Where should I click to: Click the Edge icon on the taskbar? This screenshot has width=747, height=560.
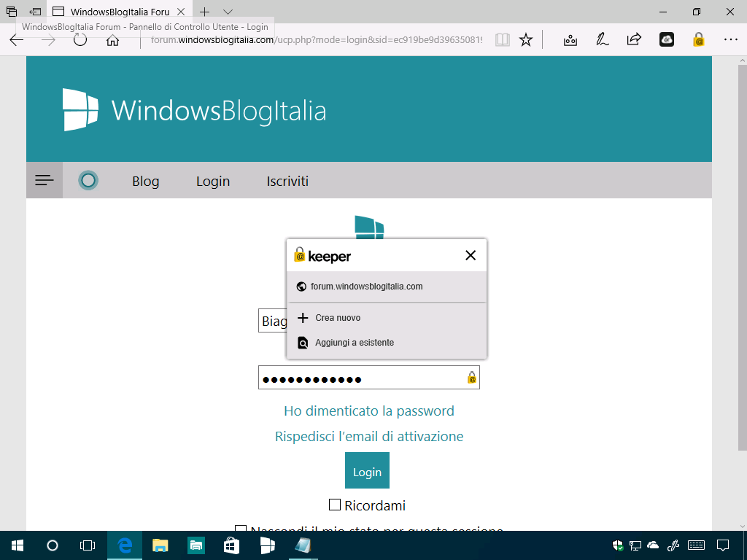[124, 545]
